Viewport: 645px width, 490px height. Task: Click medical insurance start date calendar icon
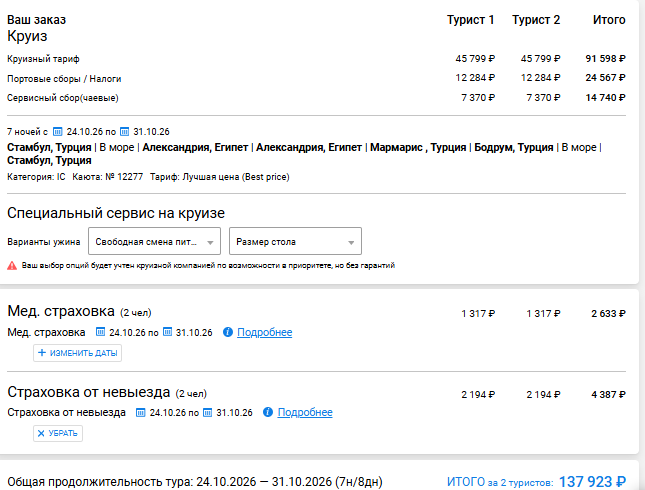(100, 332)
